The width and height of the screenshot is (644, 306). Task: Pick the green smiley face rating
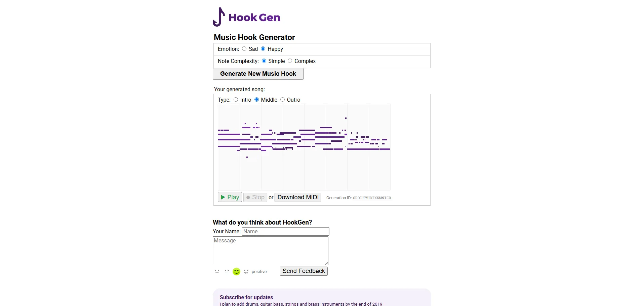click(237, 272)
